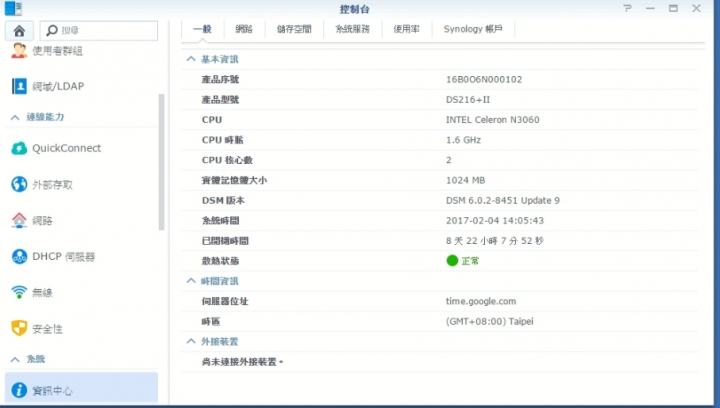Collapse the 基本資訊 section
The image size is (720, 408).
point(191,59)
